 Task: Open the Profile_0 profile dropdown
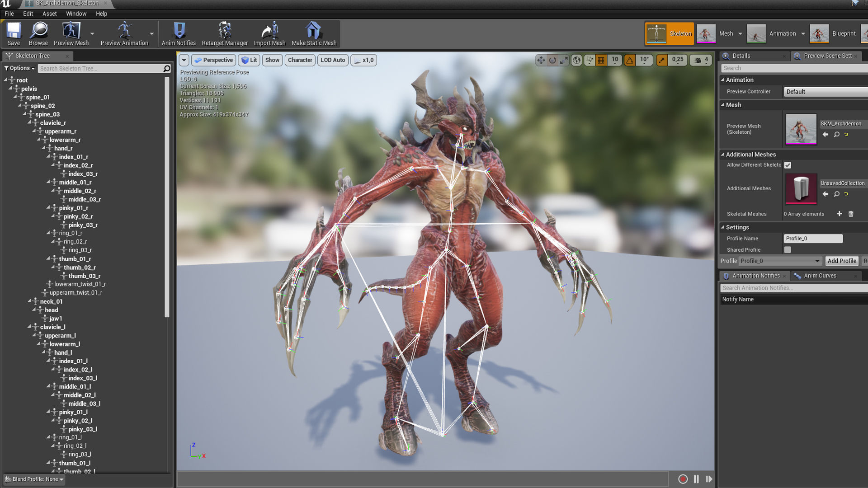tap(780, 261)
